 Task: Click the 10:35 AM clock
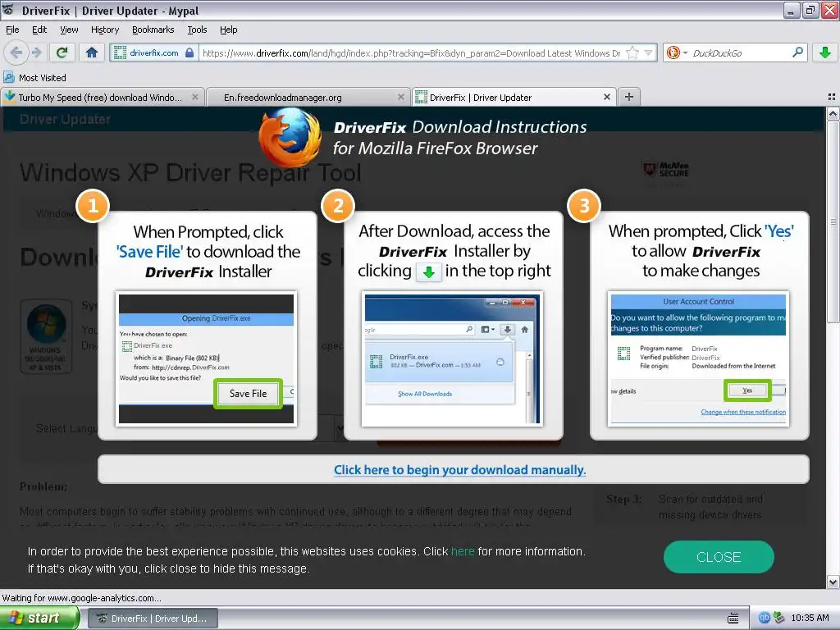(x=810, y=618)
